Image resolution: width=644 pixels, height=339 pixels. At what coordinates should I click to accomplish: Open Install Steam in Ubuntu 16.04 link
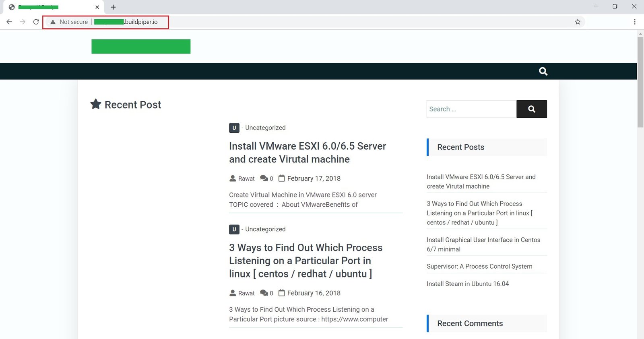tap(467, 284)
